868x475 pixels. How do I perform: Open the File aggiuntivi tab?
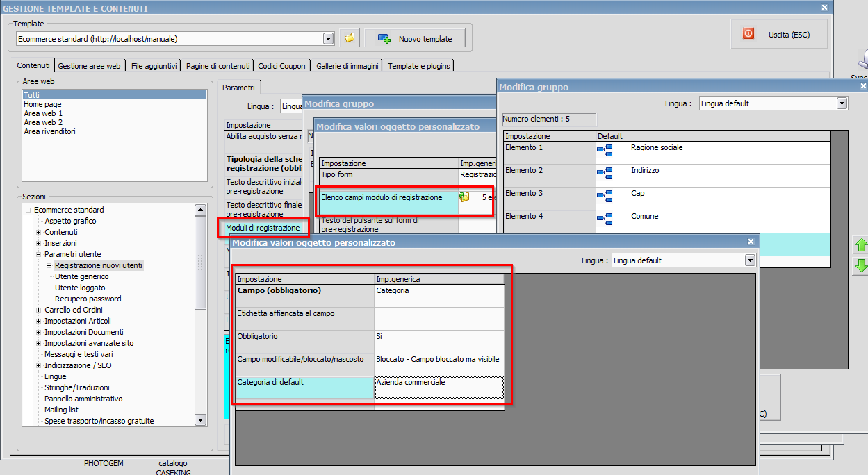[154, 66]
